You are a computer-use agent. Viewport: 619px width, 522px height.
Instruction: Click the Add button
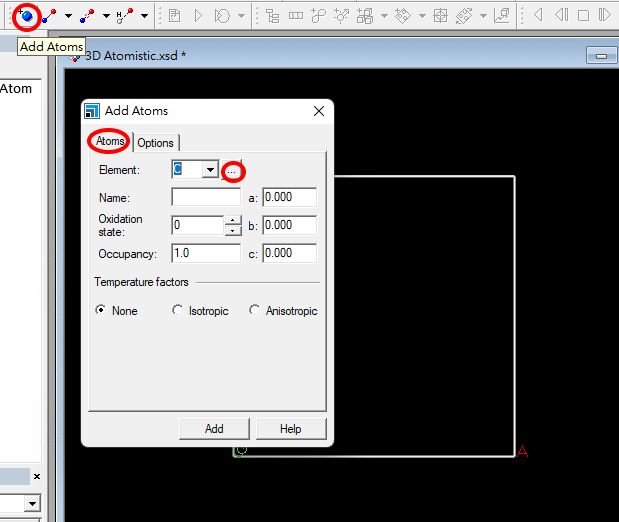tap(214, 429)
